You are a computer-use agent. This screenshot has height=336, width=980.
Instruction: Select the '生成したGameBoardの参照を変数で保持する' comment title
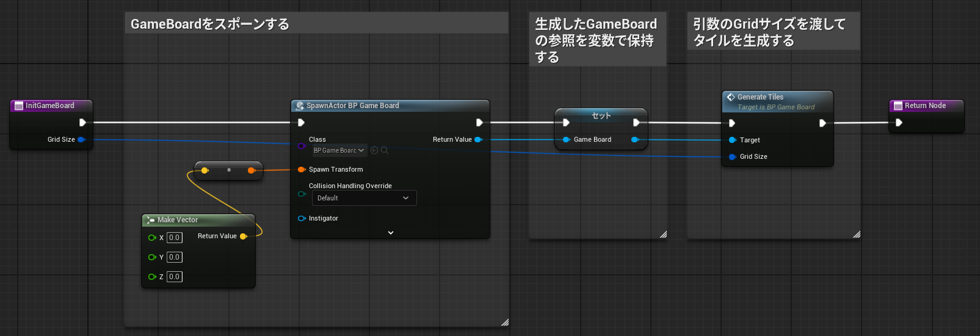click(596, 40)
